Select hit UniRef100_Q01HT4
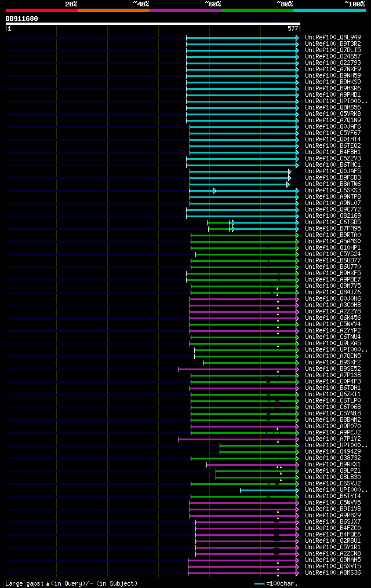The width and height of the screenshot is (371, 588). 333,140
